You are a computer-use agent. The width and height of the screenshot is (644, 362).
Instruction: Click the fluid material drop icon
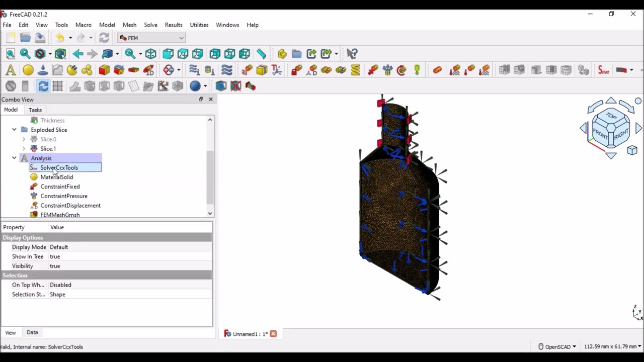click(x=43, y=70)
